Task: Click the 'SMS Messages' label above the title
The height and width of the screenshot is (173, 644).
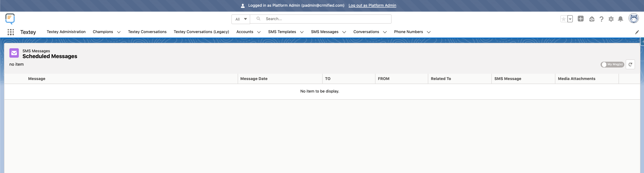Action: coord(36,51)
